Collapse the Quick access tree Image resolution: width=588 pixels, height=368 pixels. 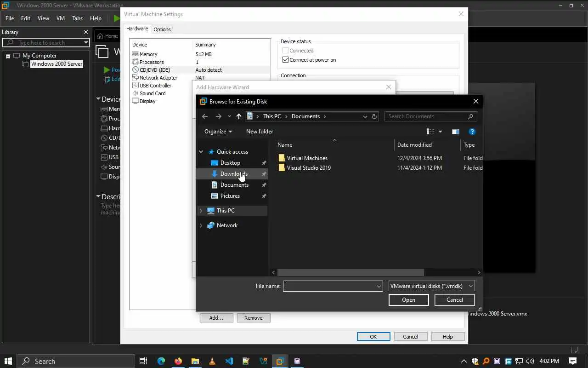(201, 152)
